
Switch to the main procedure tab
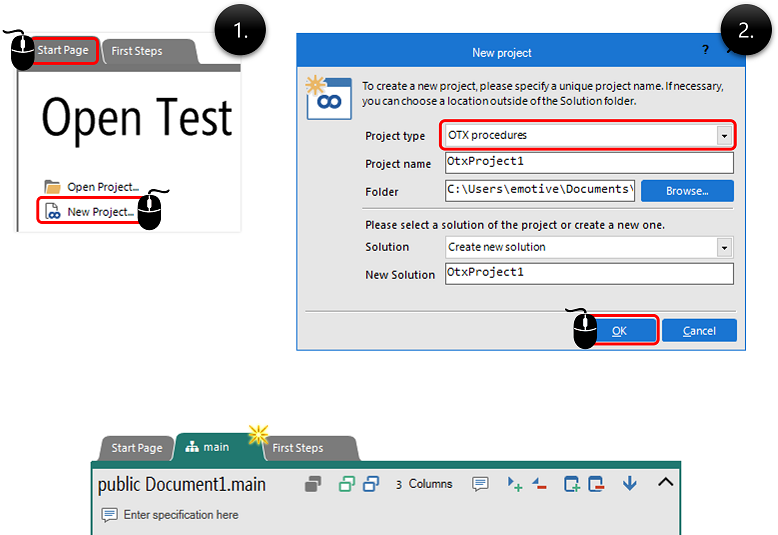pyautogui.click(x=209, y=448)
